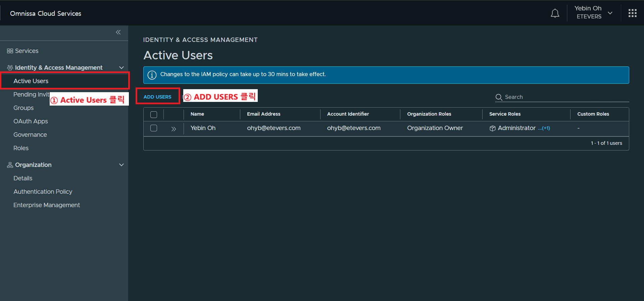The image size is (644, 301).
Task: Open the Authentication Policy page
Action: click(x=43, y=192)
